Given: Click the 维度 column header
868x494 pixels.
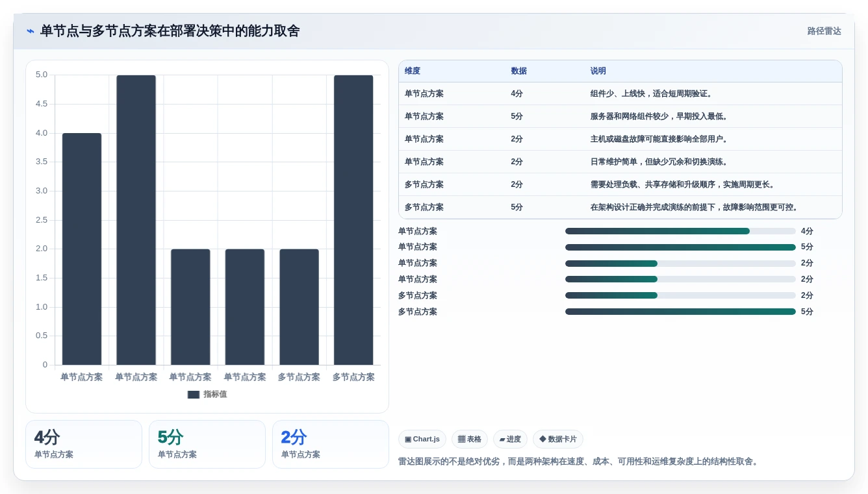Looking at the screenshot, I should click(413, 71).
